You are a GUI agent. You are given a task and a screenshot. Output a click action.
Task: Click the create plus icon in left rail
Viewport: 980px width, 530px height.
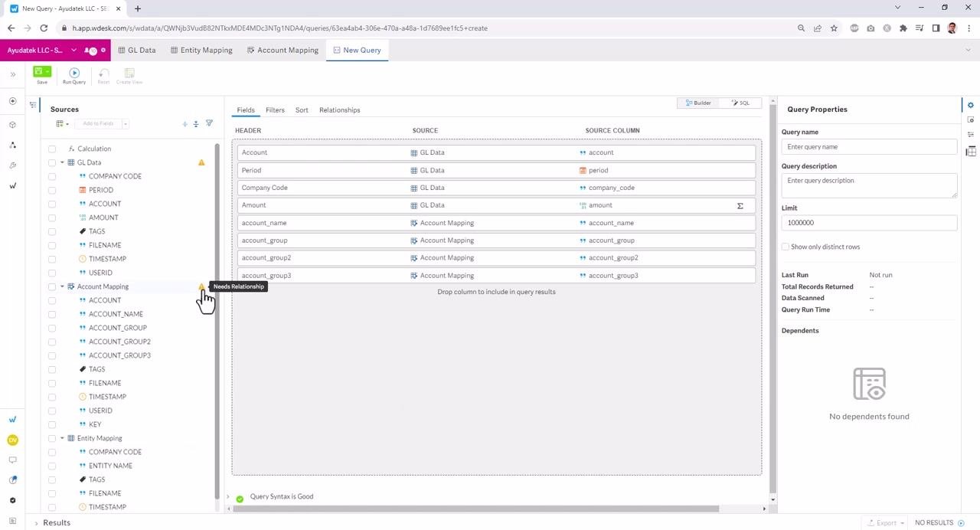pyautogui.click(x=12, y=101)
